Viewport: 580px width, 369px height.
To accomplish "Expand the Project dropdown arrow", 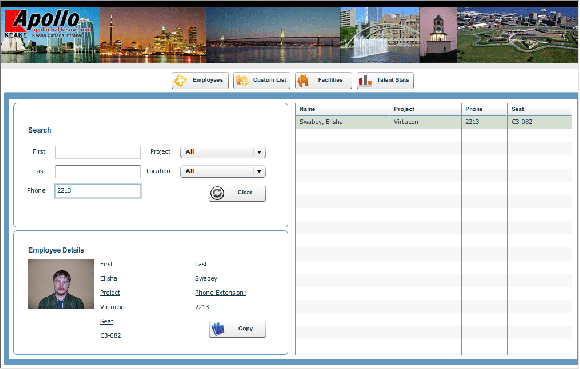I will tap(259, 152).
